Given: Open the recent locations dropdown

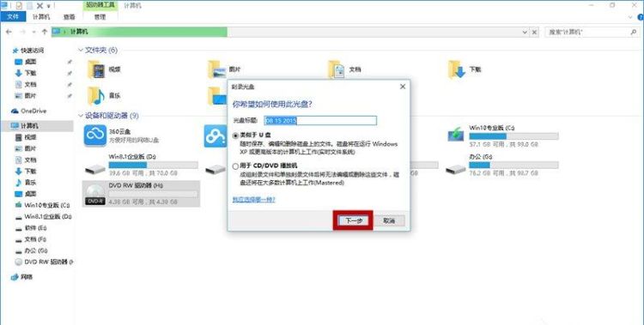Looking at the screenshot, I should click(33, 32).
